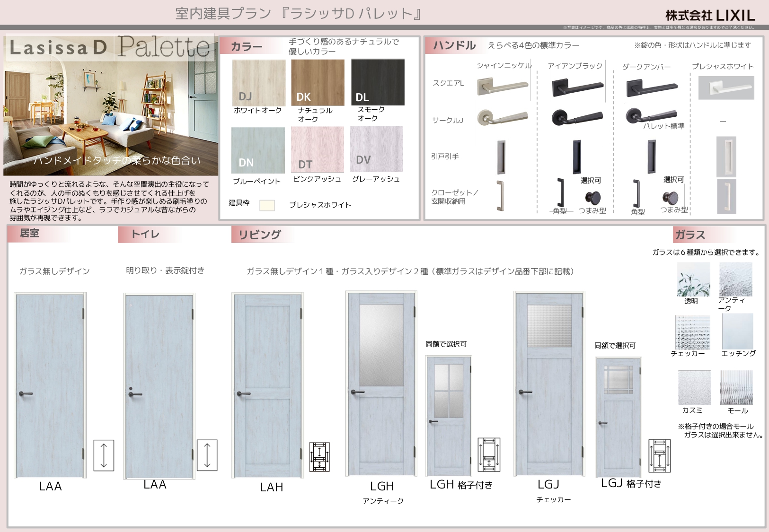Open the 居室 LAA door image
This screenshot has width=769, height=532.
pos(50,385)
